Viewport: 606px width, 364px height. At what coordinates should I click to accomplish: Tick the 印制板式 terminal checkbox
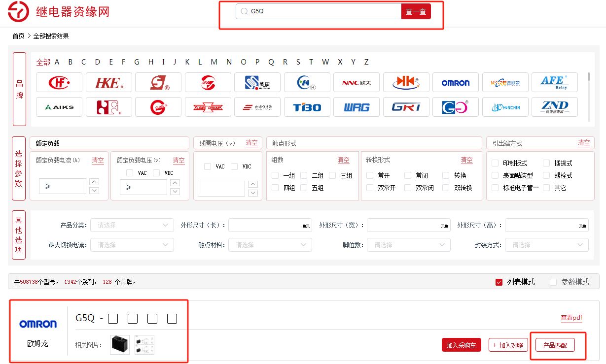495,163
